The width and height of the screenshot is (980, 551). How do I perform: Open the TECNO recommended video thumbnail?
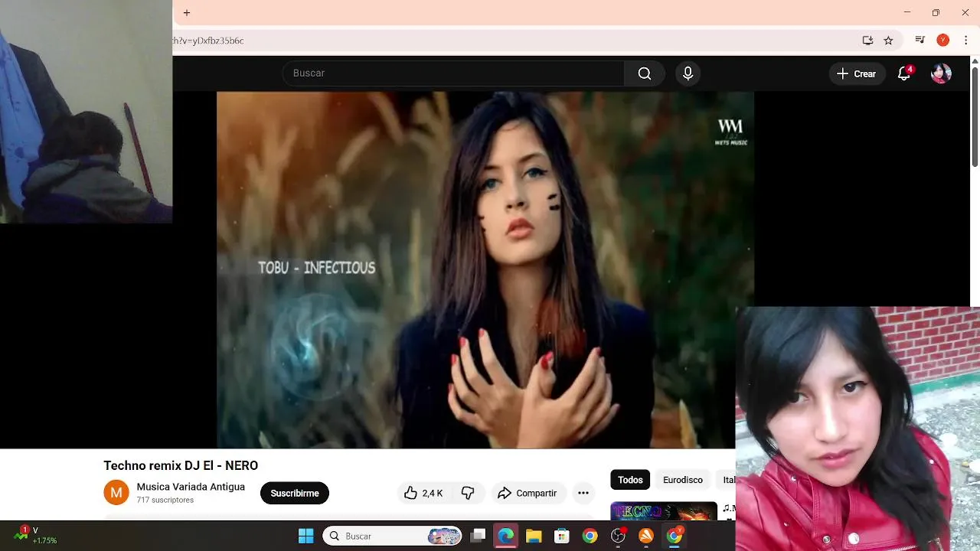[664, 511]
